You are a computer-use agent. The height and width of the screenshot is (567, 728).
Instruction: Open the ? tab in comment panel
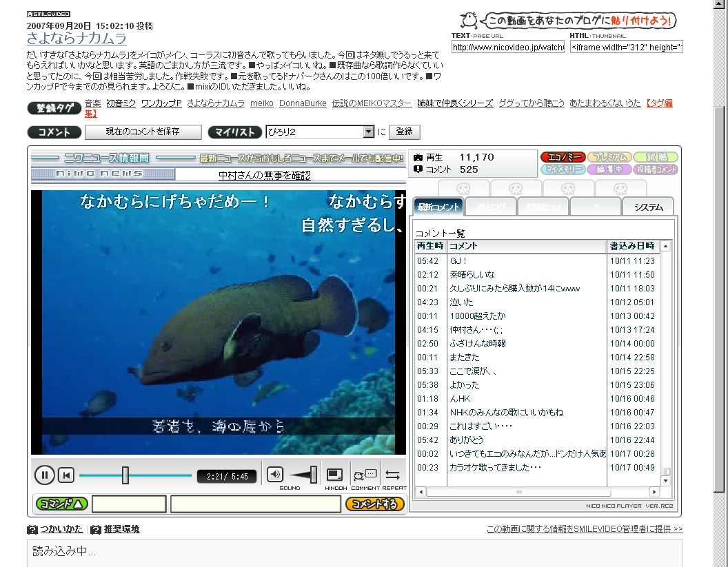coord(596,207)
